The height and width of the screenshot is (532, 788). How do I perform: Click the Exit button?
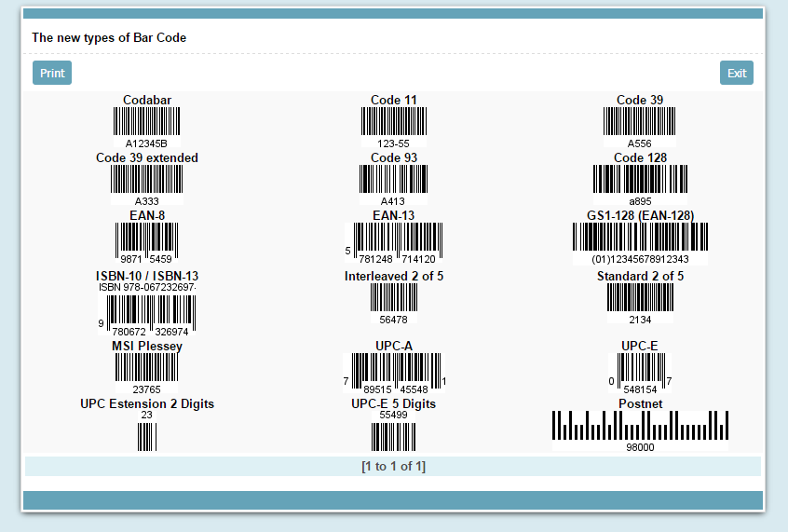pyautogui.click(x=736, y=73)
